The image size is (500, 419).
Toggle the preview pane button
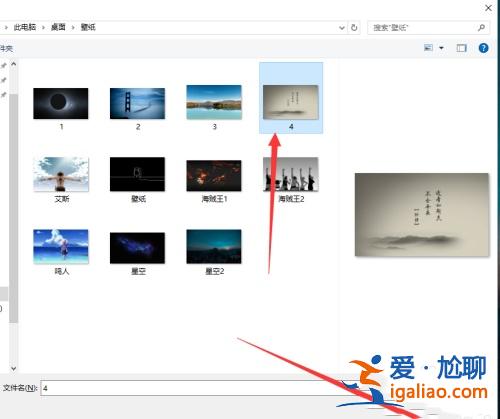click(461, 48)
